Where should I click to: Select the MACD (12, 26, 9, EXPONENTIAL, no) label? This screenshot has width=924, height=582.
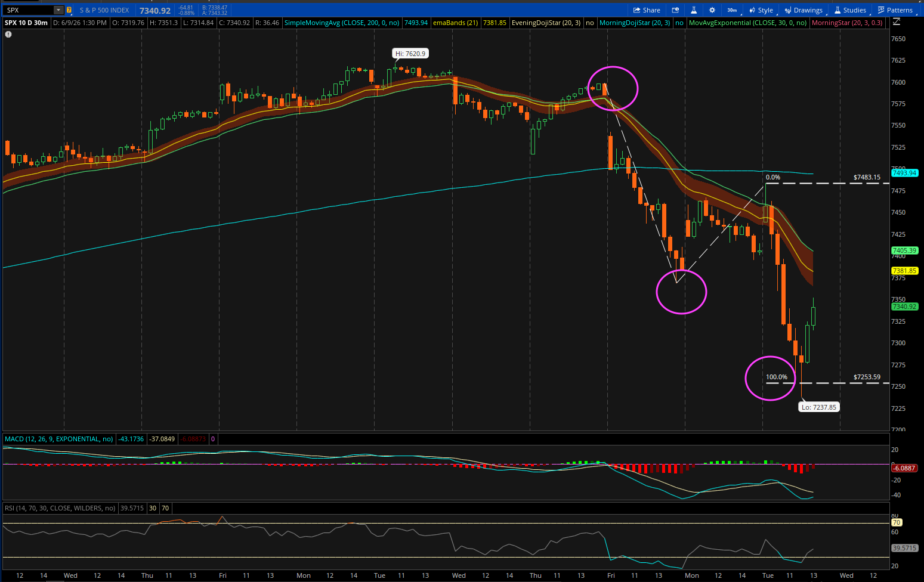tap(59, 439)
